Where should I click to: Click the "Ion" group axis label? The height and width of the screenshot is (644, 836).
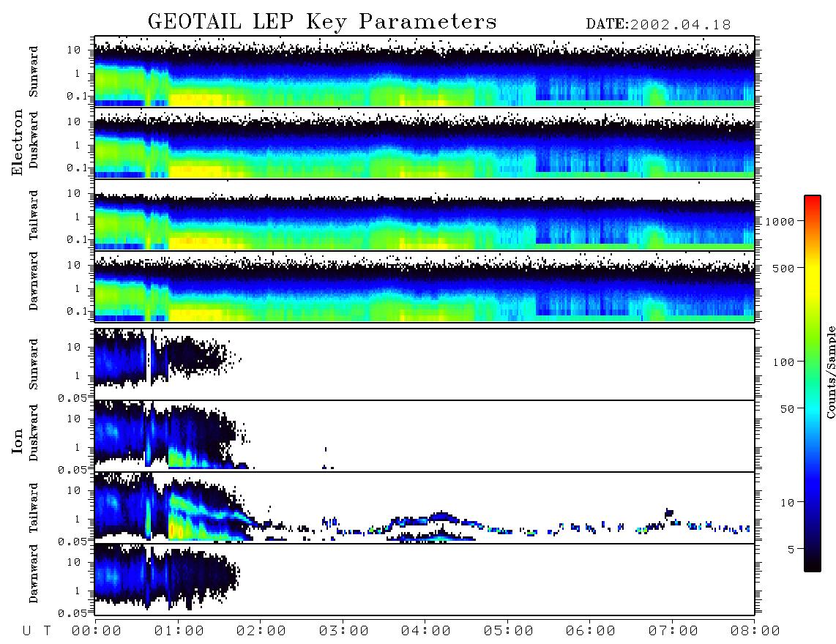coord(18,441)
